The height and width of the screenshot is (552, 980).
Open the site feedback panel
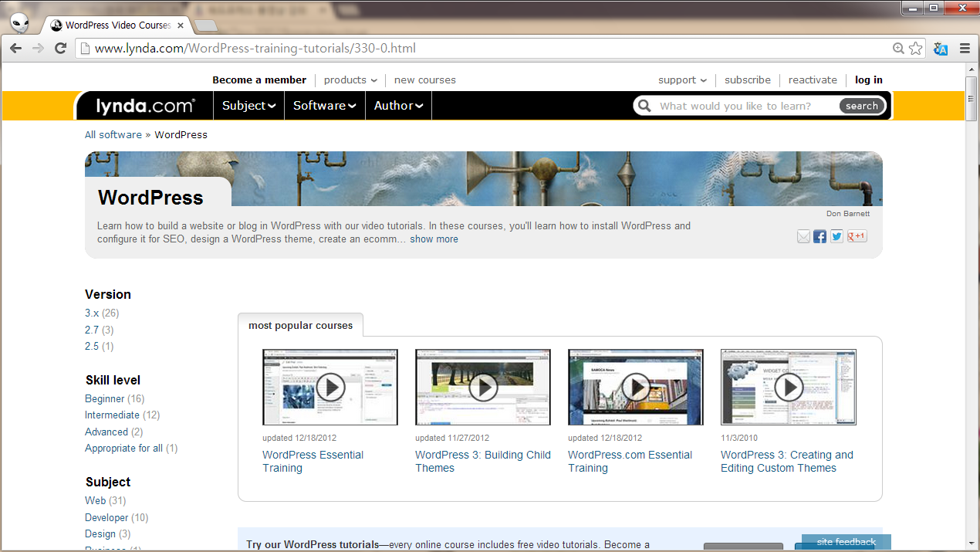847,542
